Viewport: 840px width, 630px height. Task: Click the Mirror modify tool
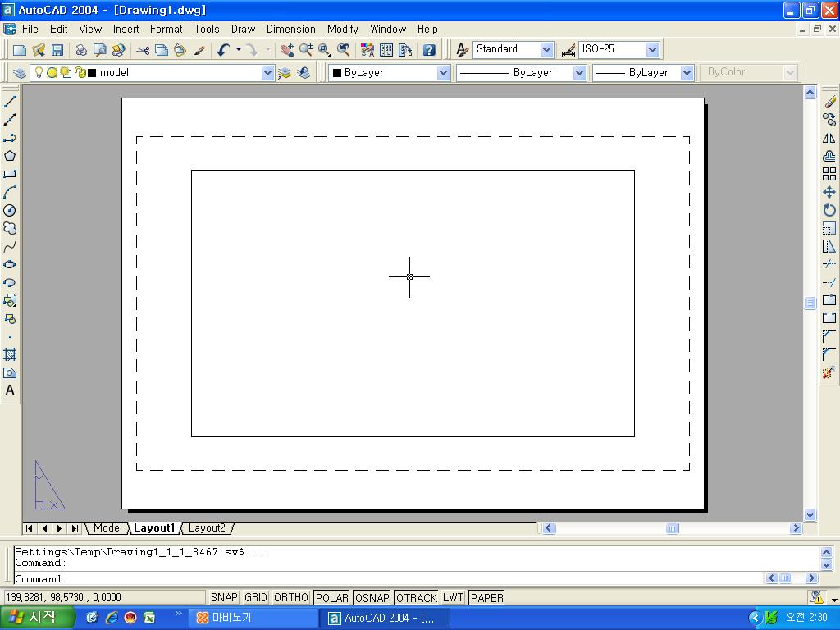tap(829, 138)
